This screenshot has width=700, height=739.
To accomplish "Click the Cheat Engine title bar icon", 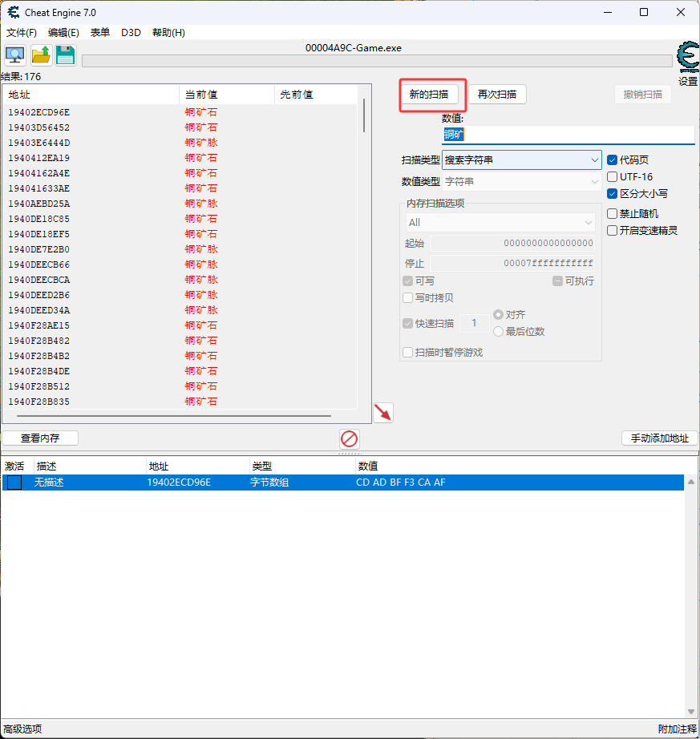I will point(13,12).
